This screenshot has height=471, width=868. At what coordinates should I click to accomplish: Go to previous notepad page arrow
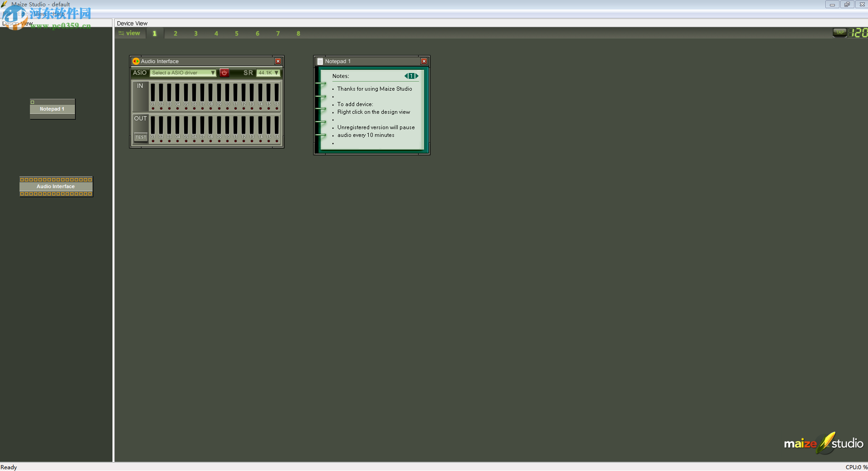pyautogui.click(x=406, y=76)
